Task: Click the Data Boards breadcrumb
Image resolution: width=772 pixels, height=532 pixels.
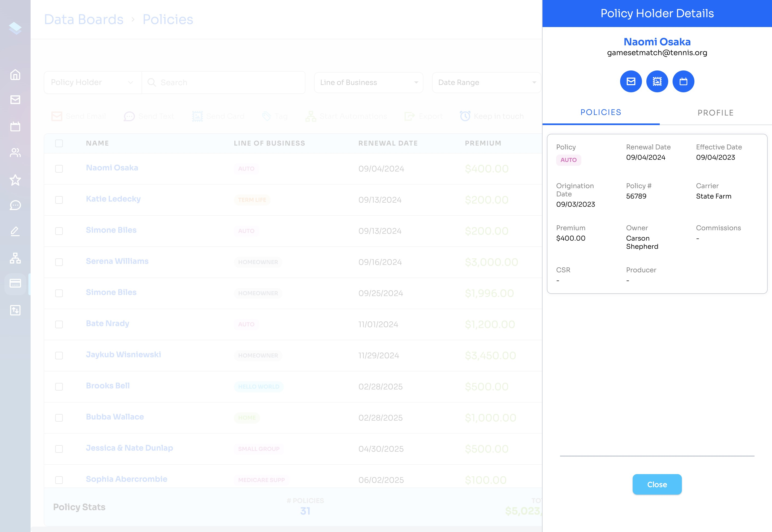Action: click(84, 19)
